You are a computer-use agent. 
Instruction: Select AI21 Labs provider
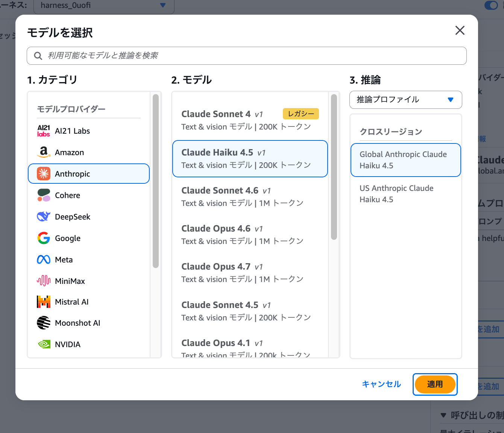pos(89,131)
